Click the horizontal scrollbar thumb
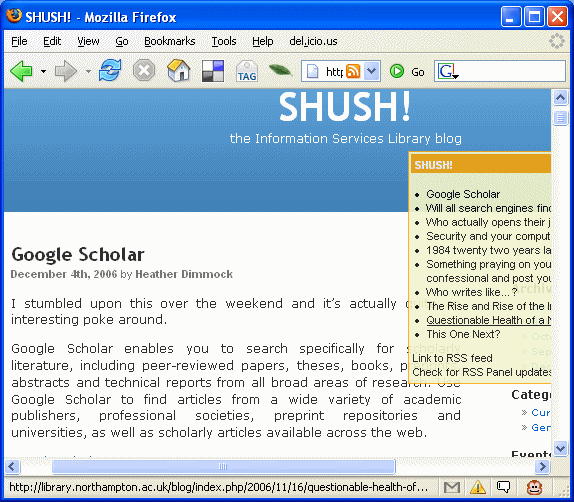This screenshot has height=502, width=574. [223, 466]
